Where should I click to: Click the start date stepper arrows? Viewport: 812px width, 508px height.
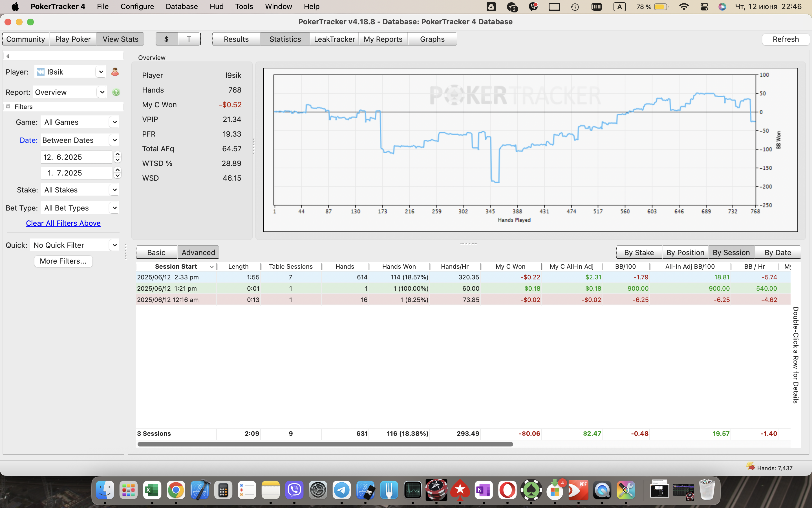pyautogui.click(x=117, y=157)
